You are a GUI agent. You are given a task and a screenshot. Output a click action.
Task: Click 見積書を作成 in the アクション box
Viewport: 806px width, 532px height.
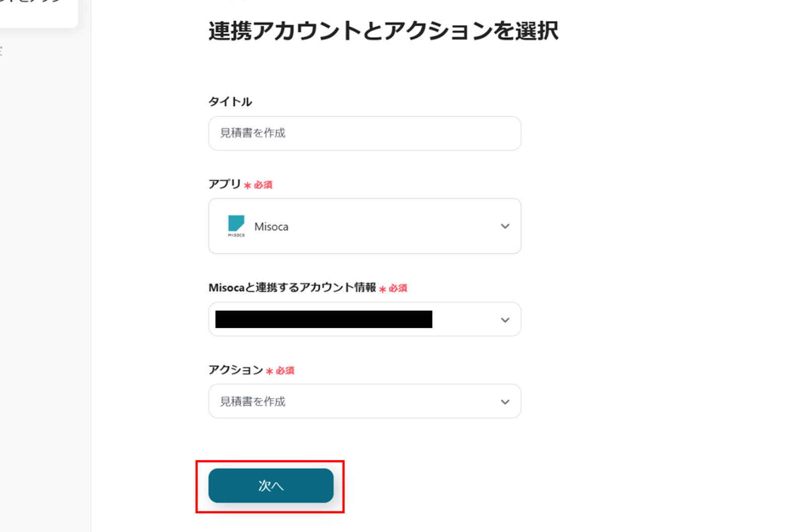pyautogui.click(x=253, y=402)
